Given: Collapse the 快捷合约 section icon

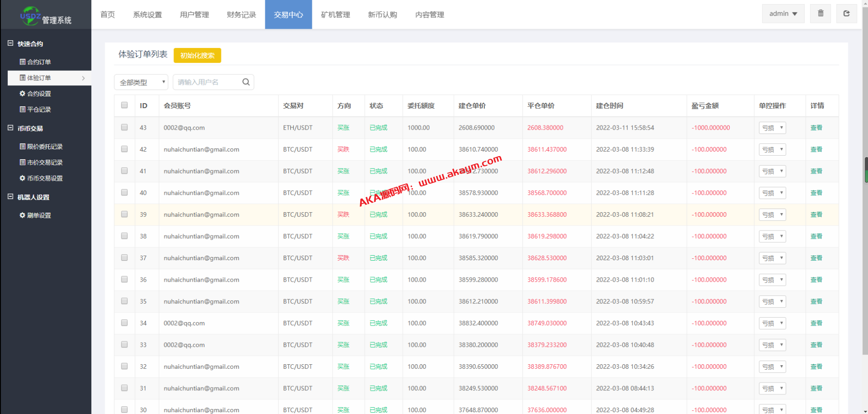Looking at the screenshot, I should (11, 43).
